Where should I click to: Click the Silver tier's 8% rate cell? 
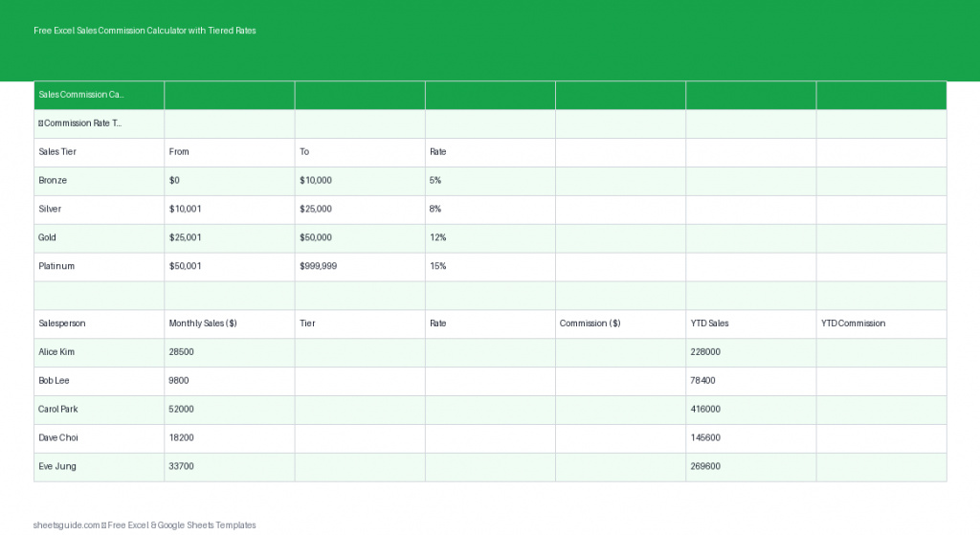point(490,209)
